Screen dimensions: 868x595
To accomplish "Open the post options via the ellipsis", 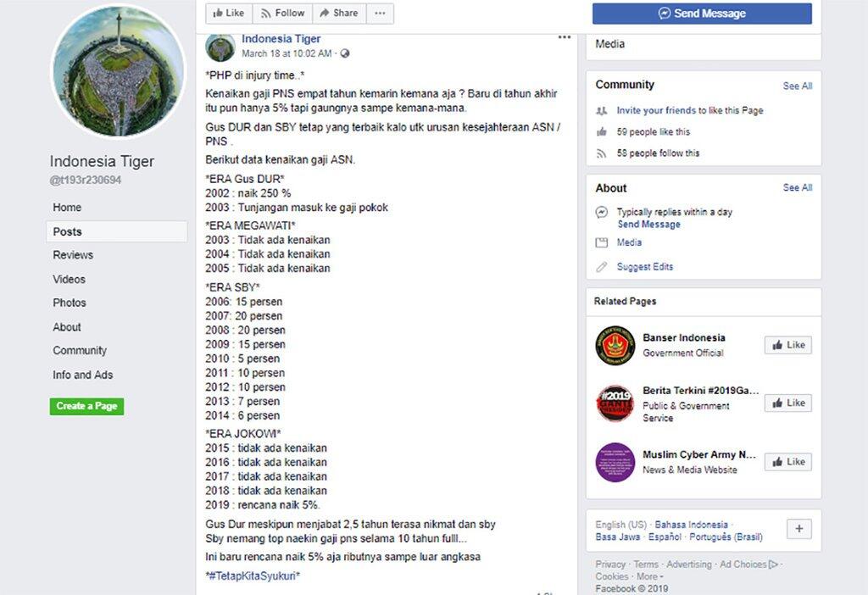I will 565,36.
